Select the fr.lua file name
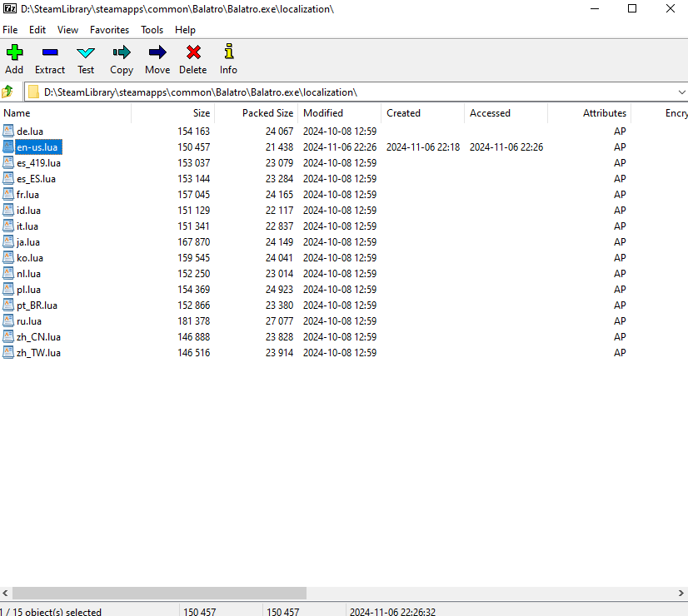The image size is (688, 616). 27,194
